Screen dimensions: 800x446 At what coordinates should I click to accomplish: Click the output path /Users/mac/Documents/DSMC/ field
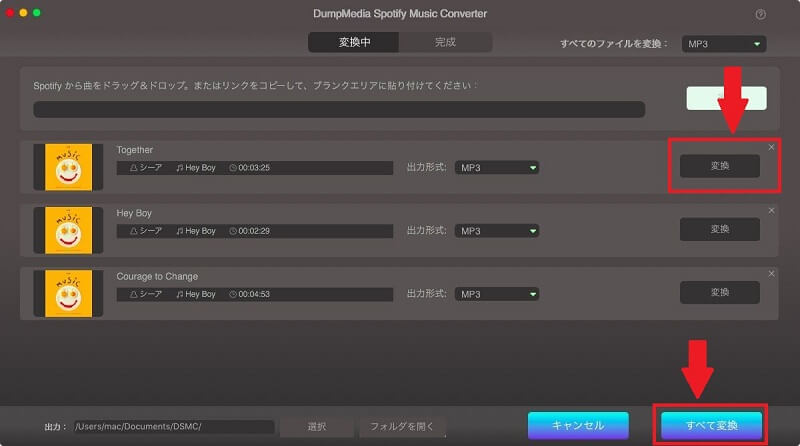click(x=174, y=427)
